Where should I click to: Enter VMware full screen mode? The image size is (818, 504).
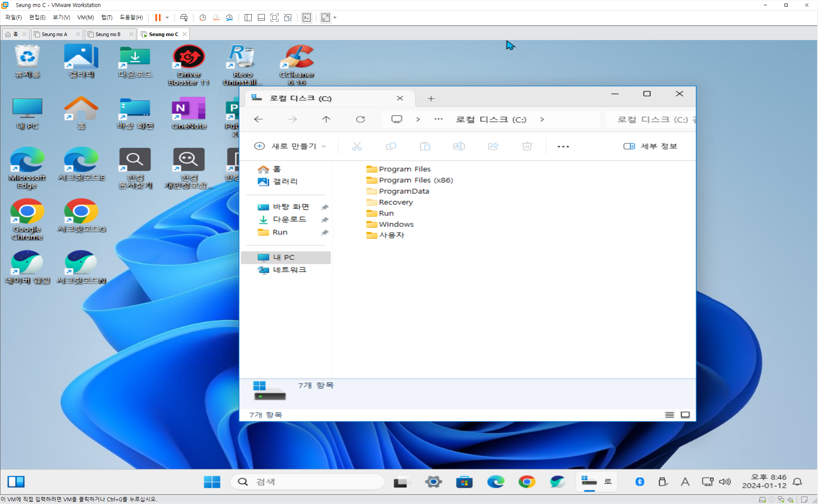coord(275,18)
